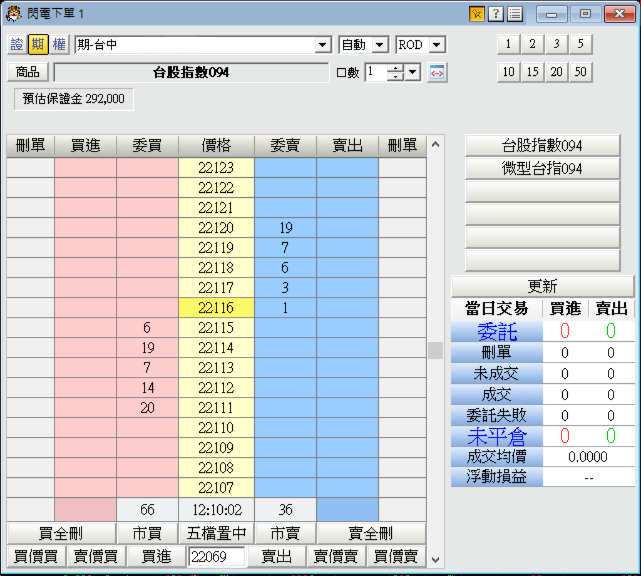Select 台股指數094 in the product list
641x576 pixels.
point(542,146)
